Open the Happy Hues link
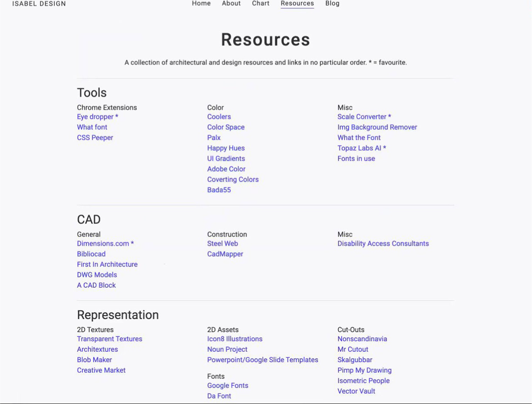Viewport: 532px width, 404px height. (226, 148)
